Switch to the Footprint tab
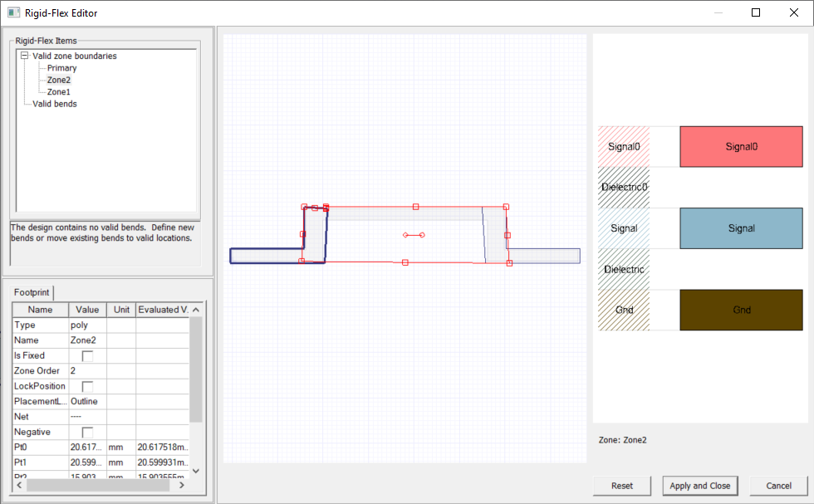The height and width of the screenshot is (504, 814). click(31, 292)
